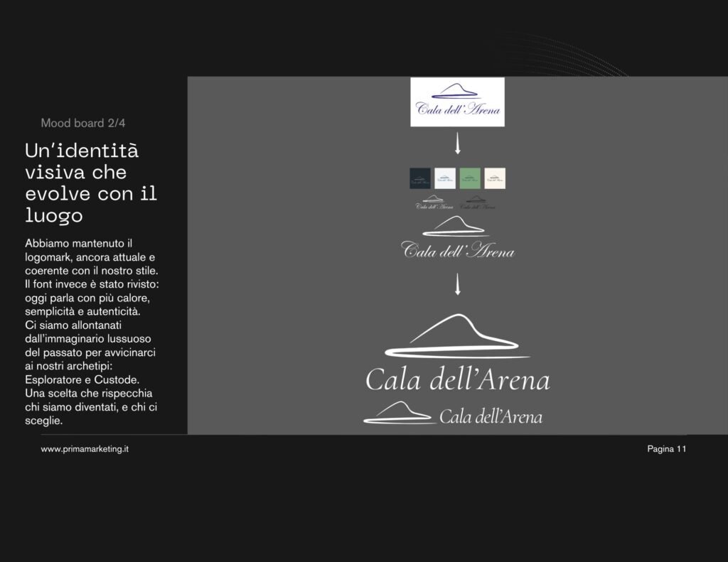728x562 pixels.
Task: Select the dark navy logo swatch
Action: (x=420, y=178)
